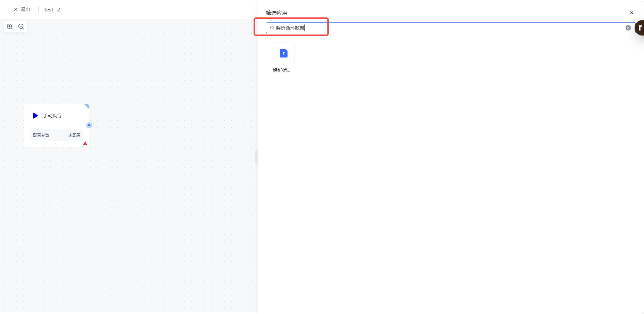Click the blue corner marker on the node
The height and width of the screenshot is (314, 644).
[87, 106]
